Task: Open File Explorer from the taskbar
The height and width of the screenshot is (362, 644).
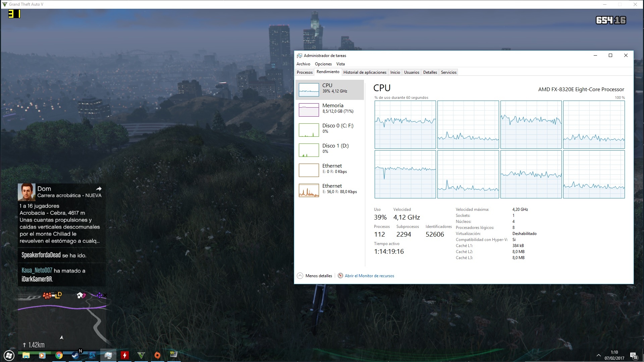Action: (x=26, y=355)
